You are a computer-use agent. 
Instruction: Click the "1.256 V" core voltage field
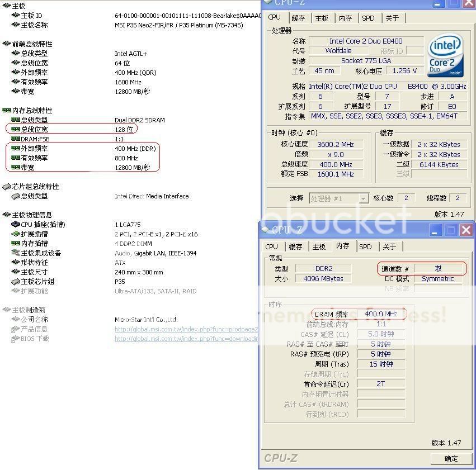pyautogui.click(x=404, y=71)
